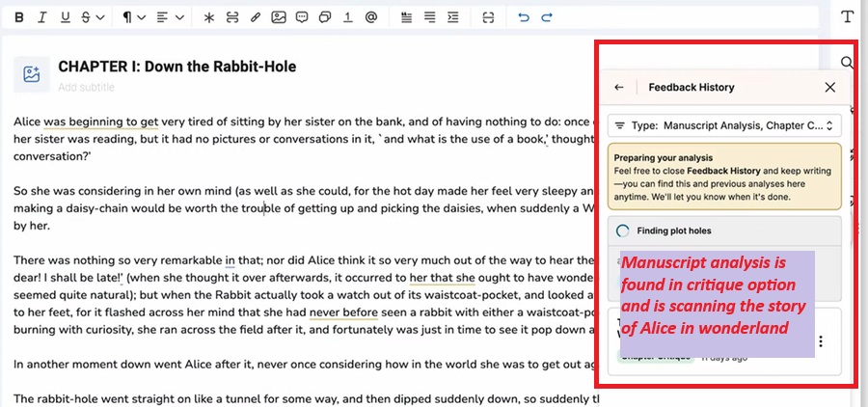Expand the paragraph style dropdown arrow
Screen dimensions: 868x407
click(141, 17)
